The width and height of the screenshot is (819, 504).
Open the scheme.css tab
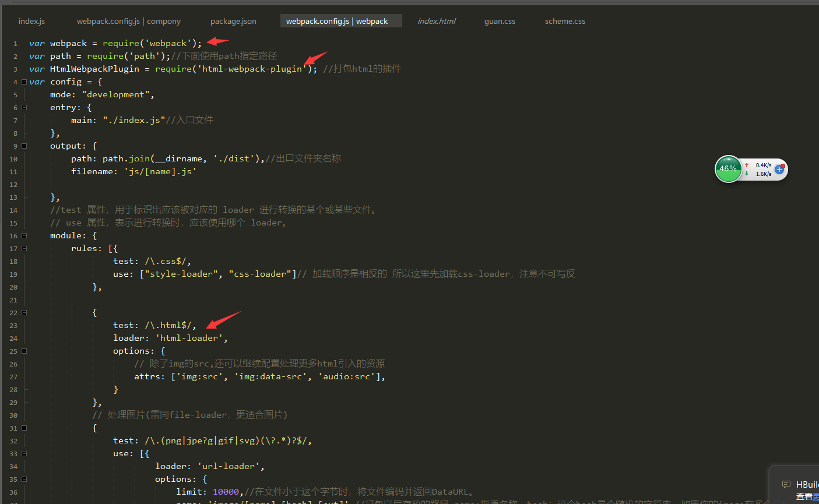[565, 22]
